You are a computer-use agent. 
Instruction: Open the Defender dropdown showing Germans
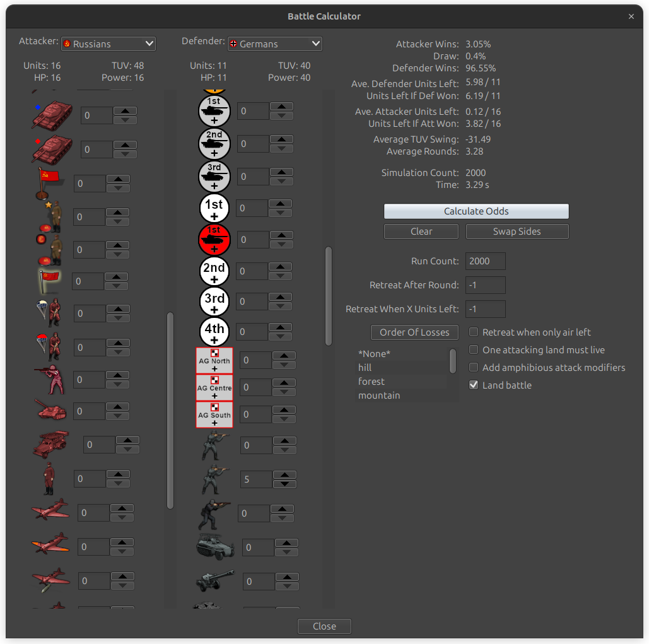[274, 44]
